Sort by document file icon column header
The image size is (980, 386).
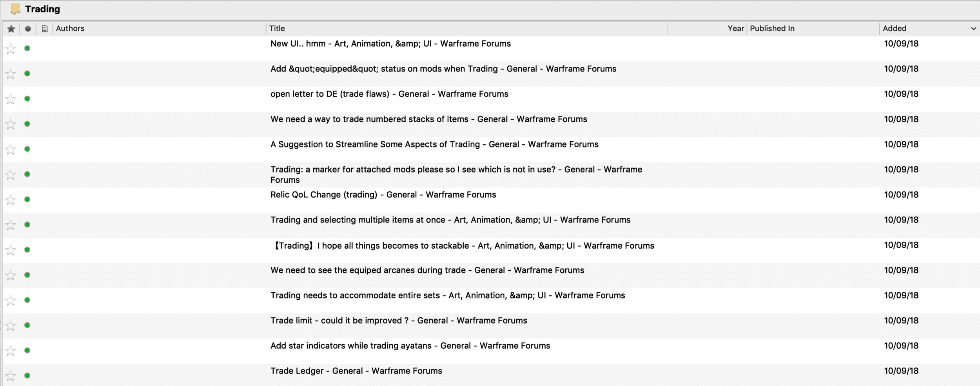(45, 29)
